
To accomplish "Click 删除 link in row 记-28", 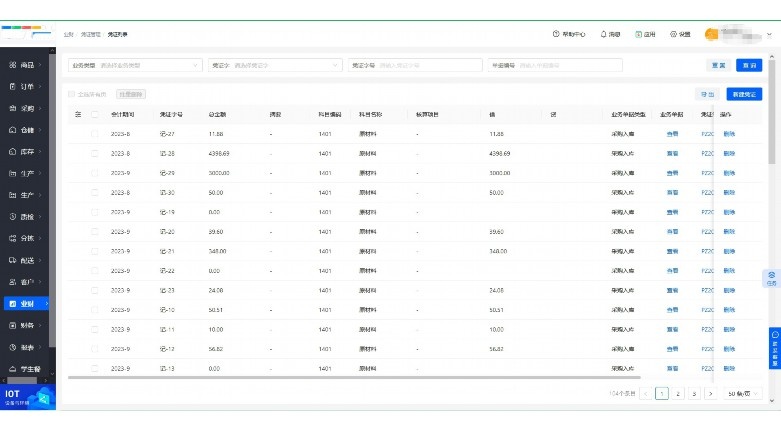I will pyautogui.click(x=729, y=153).
